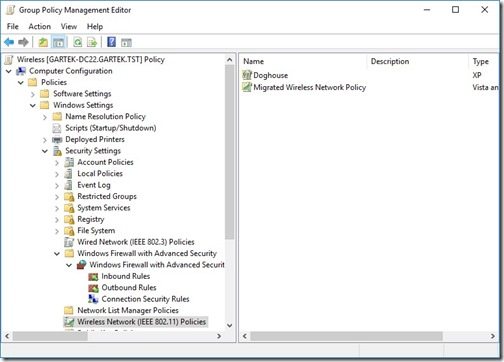Select the Doghouse wireless policy icon
This screenshot has width=504, height=362.
[x=247, y=75]
